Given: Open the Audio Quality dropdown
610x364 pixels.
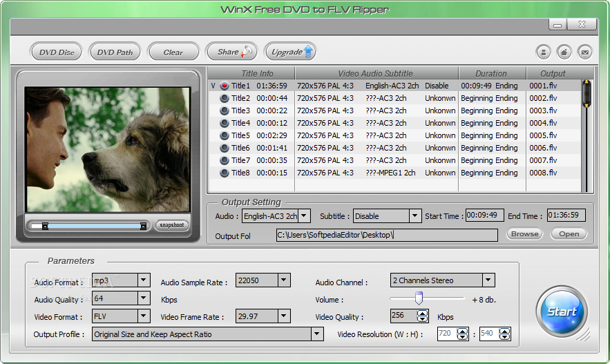Looking at the screenshot, I should pos(144,298).
